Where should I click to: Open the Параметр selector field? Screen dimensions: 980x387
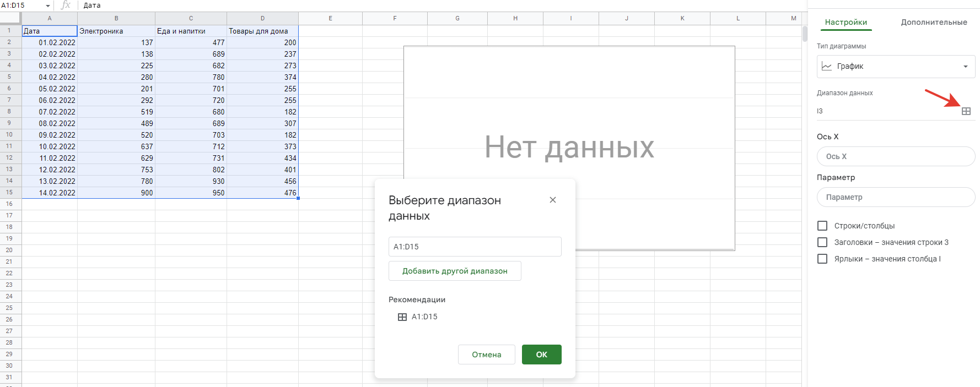tap(896, 197)
